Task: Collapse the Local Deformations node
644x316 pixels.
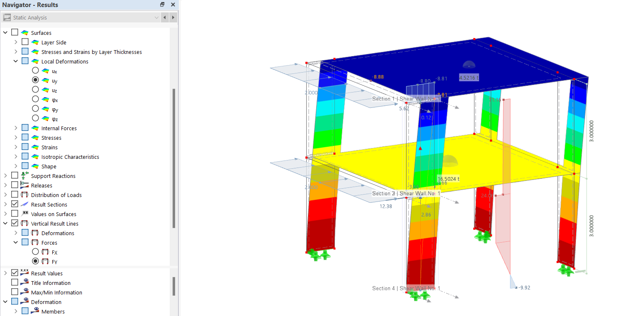Action: pos(15,61)
